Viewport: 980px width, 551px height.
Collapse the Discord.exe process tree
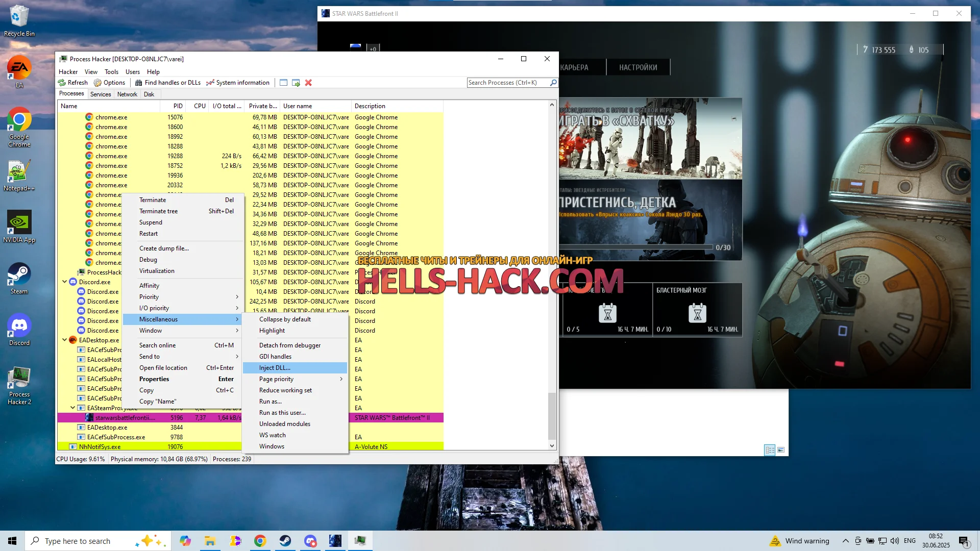pos(64,282)
